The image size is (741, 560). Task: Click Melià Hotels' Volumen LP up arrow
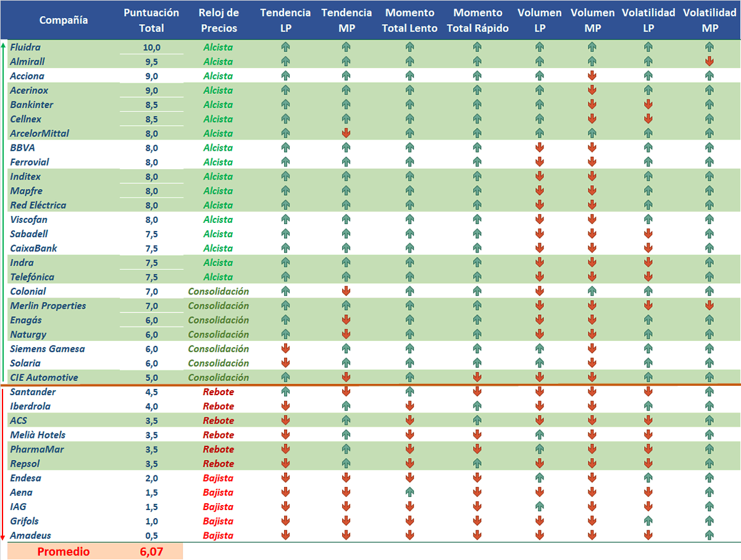coord(539,435)
